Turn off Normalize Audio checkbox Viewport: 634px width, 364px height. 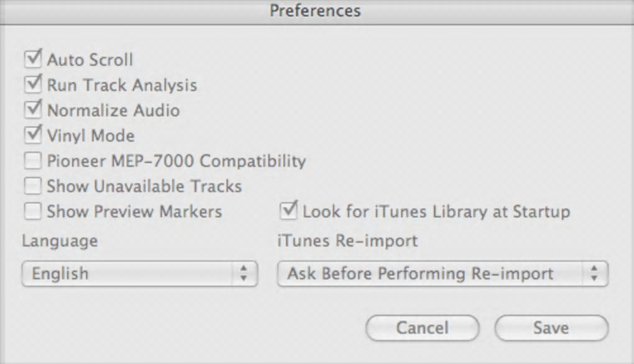tap(32, 111)
